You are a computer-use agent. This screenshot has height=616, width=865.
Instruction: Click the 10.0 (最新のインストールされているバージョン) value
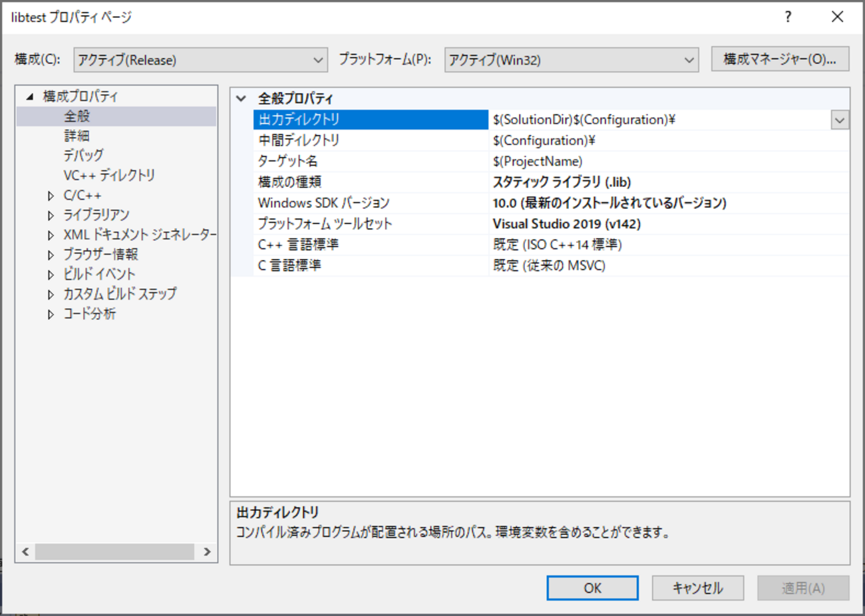point(669,203)
